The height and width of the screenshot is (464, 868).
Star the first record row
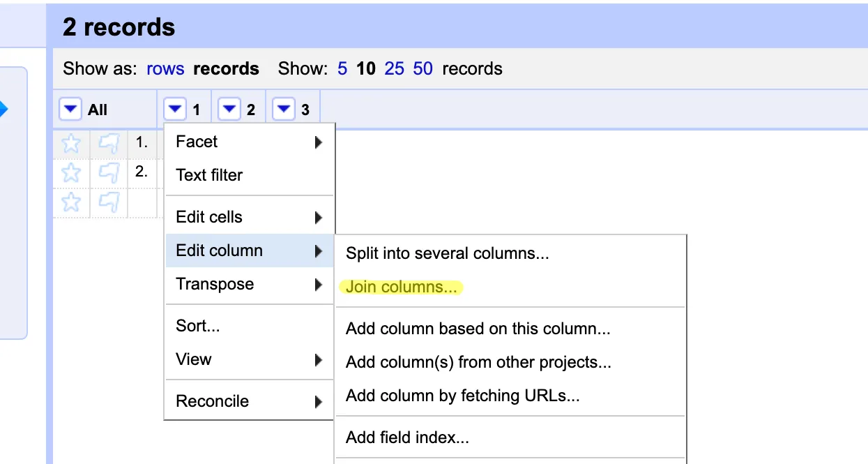(x=71, y=144)
